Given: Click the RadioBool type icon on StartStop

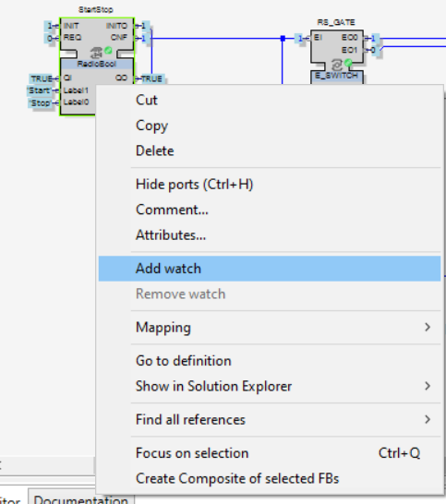Looking at the screenshot, I should [96, 52].
